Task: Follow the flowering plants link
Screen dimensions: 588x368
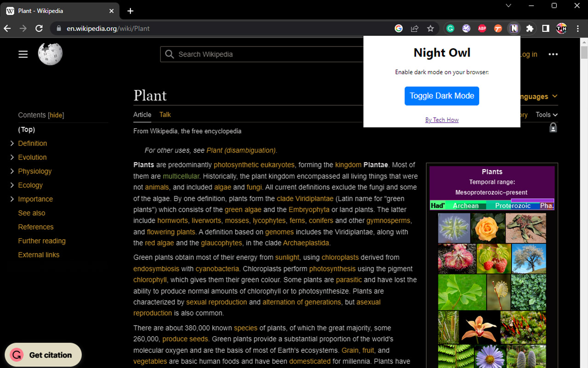Action: (171, 232)
